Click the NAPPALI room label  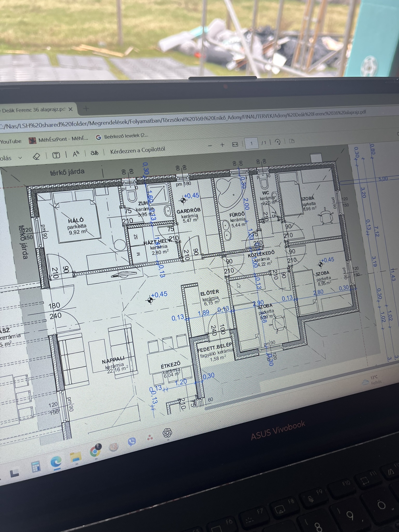113,361
